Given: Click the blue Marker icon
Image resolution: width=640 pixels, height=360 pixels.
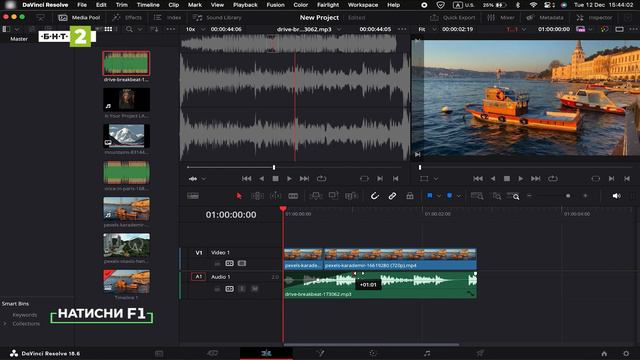Looking at the screenshot, I should 449,196.
